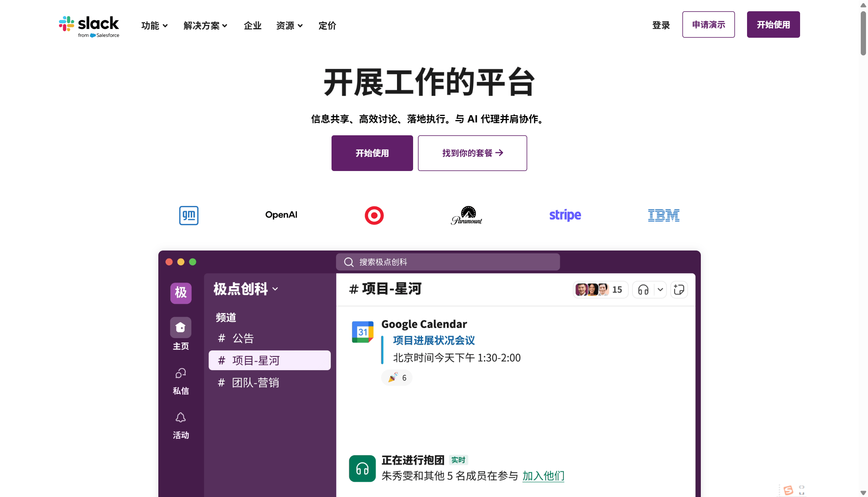Click the green huddle headphones icon

(x=362, y=468)
